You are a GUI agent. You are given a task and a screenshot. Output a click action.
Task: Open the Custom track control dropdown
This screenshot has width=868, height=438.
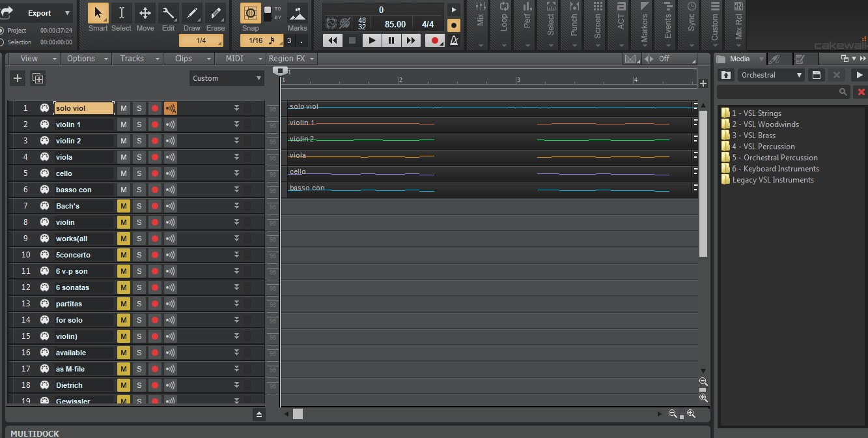pyautogui.click(x=227, y=78)
